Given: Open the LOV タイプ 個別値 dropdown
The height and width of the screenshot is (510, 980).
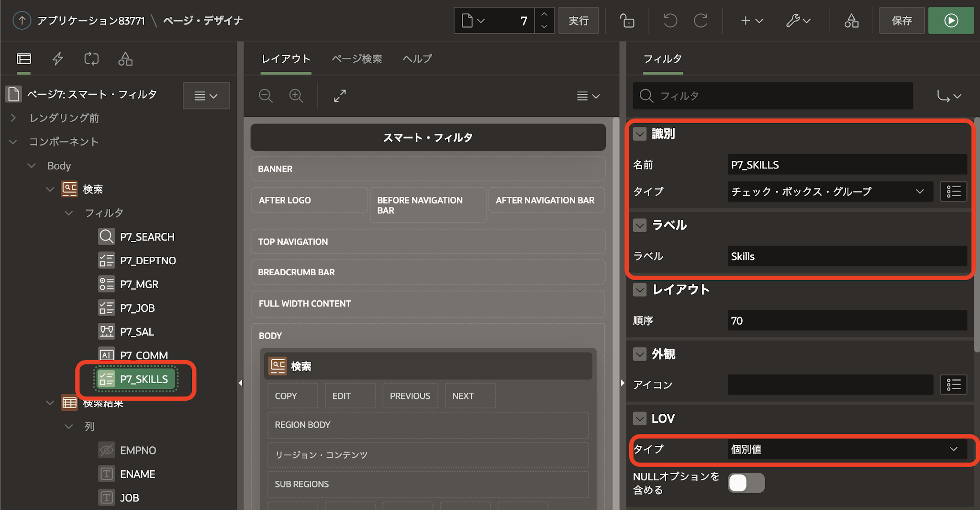Looking at the screenshot, I should tap(847, 449).
